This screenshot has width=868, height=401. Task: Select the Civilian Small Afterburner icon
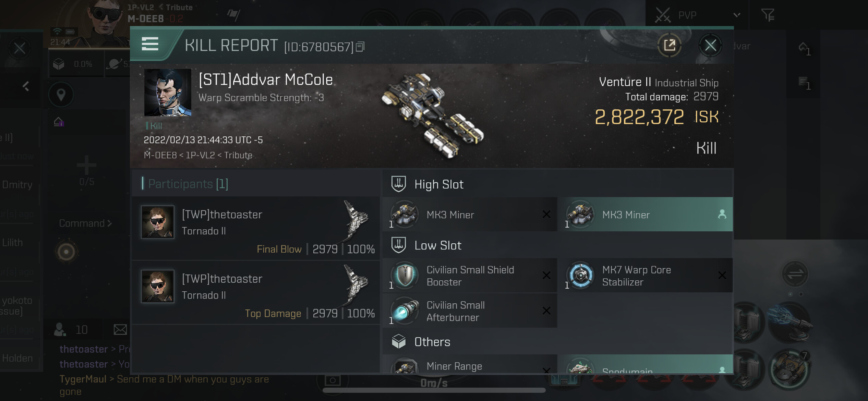pos(406,311)
